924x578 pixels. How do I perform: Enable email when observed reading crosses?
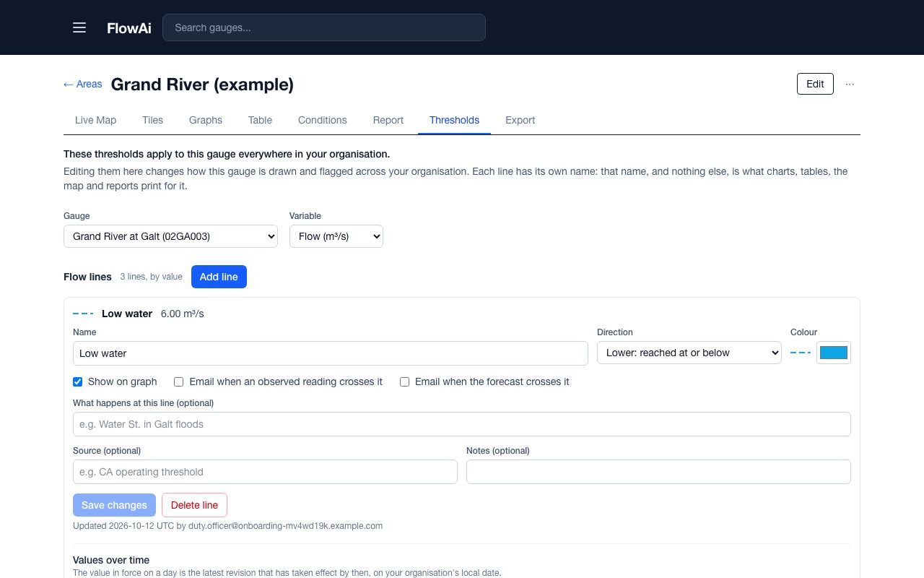[x=179, y=381]
